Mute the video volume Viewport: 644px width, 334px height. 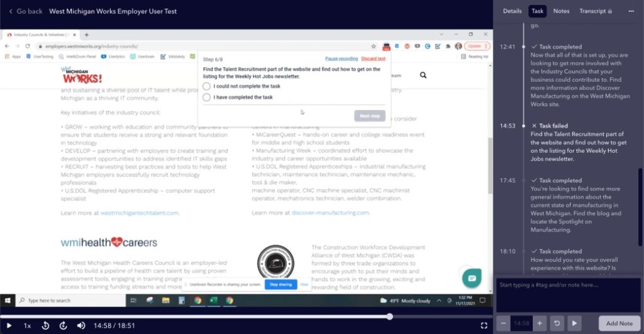[81, 325]
